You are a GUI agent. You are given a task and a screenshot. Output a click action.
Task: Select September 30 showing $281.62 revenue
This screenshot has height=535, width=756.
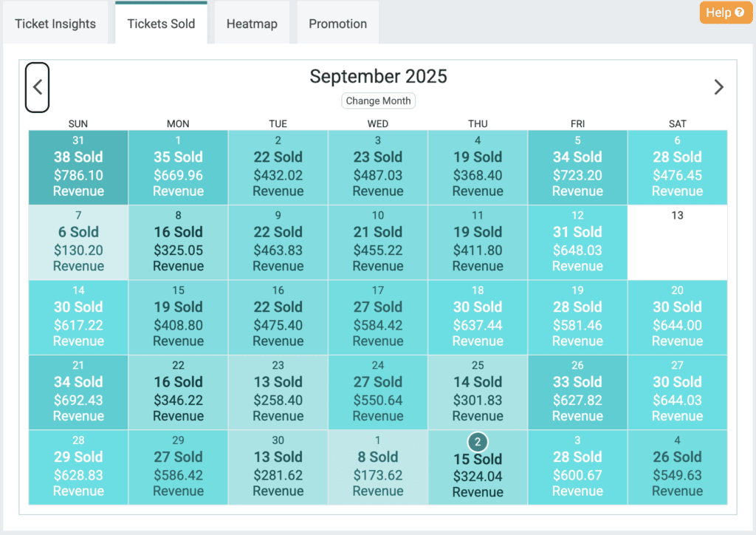[278, 468]
